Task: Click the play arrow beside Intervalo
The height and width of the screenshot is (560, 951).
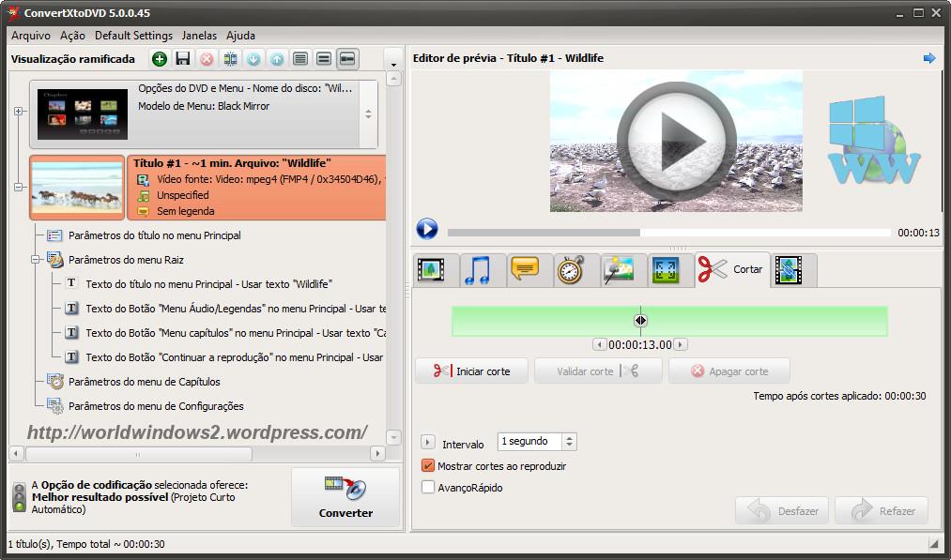Action: [x=427, y=442]
